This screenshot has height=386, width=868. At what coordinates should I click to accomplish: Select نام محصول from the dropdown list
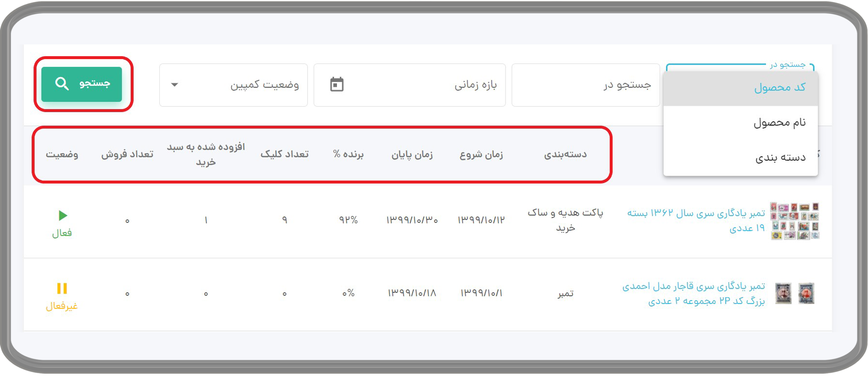click(x=740, y=123)
